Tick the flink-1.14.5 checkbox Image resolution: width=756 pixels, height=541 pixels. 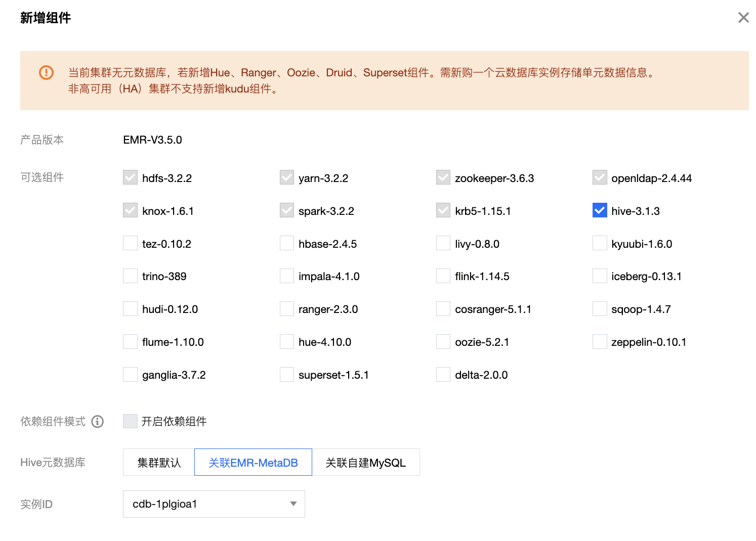click(x=443, y=277)
